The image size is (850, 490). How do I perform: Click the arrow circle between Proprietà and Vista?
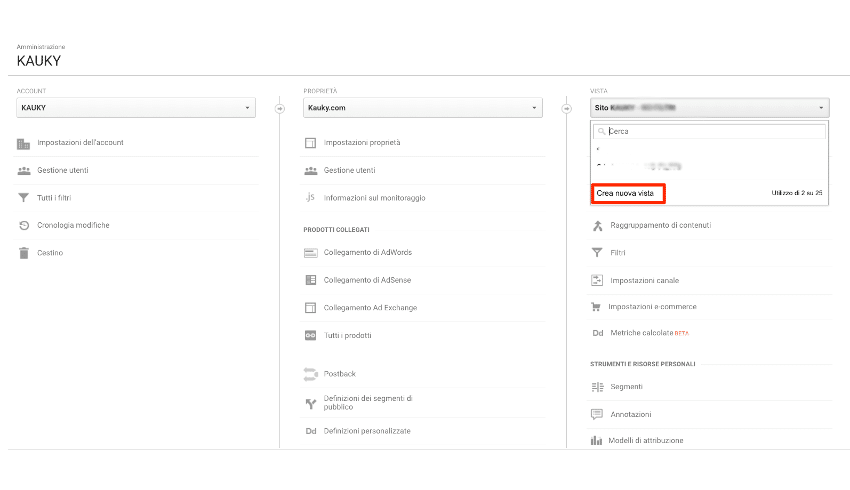[x=566, y=109]
